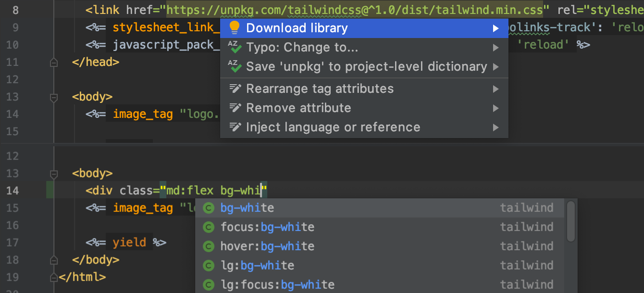Click the yellow lightbulb Download library icon
Viewport: 644px width, 293px height.
pos(235,28)
